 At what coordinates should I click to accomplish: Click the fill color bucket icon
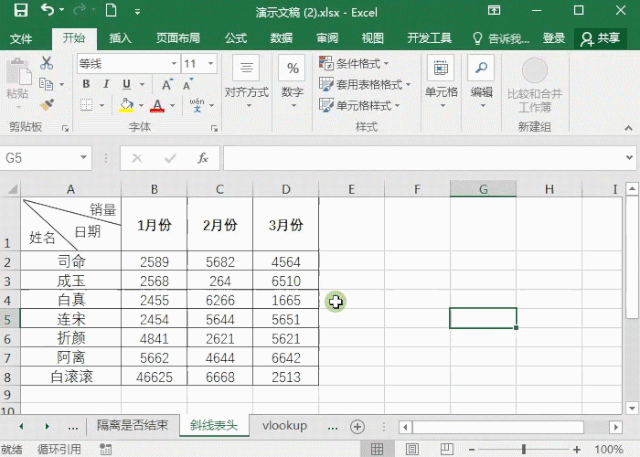pos(126,105)
